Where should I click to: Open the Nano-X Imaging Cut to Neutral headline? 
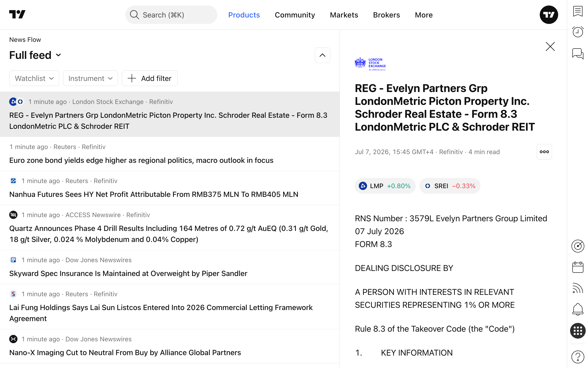125,352
